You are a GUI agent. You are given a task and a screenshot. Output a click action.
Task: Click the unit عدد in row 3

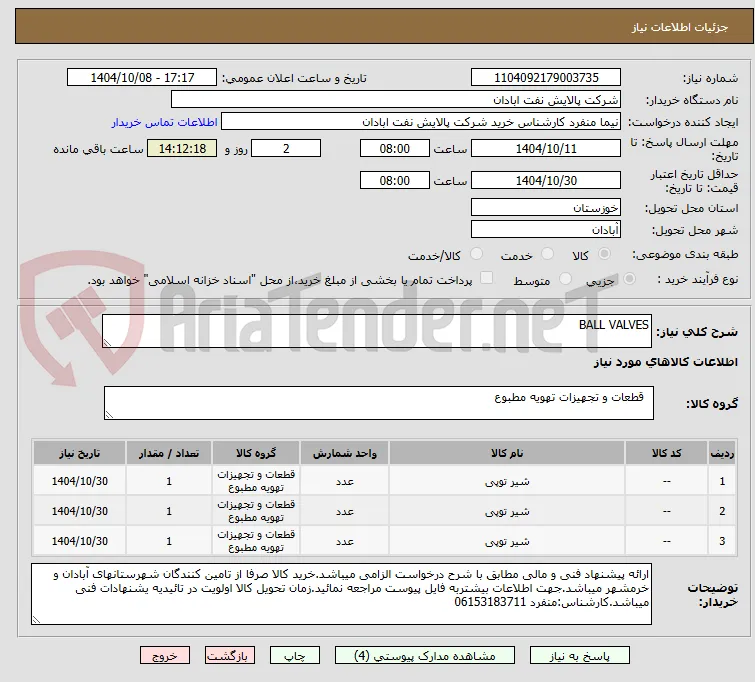point(345,541)
